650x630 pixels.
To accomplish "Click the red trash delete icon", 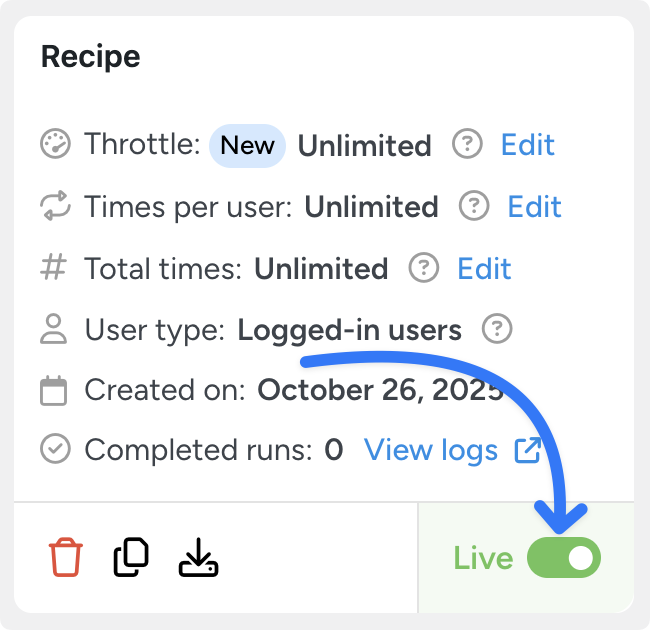I will 66,557.
